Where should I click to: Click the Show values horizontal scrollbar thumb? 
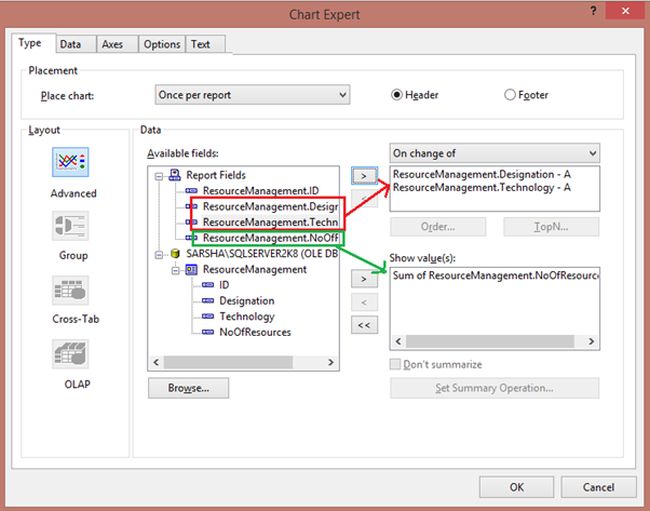pyautogui.click(x=490, y=341)
